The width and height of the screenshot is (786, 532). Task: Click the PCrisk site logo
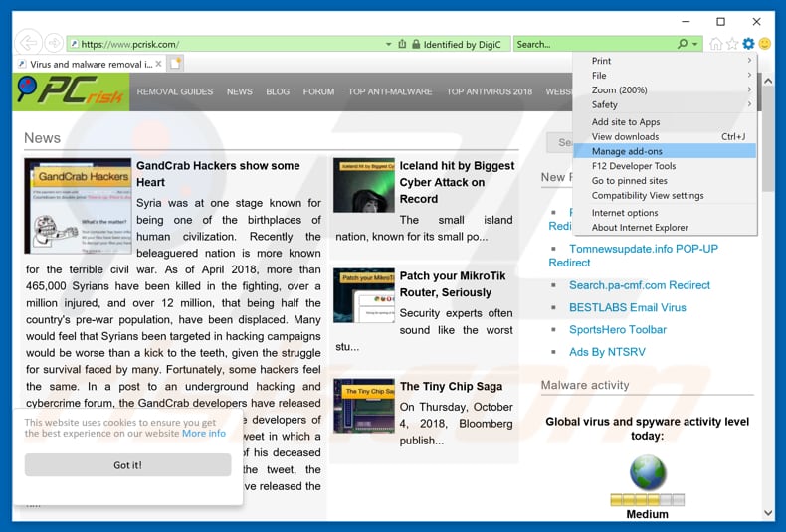pos(71,91)
